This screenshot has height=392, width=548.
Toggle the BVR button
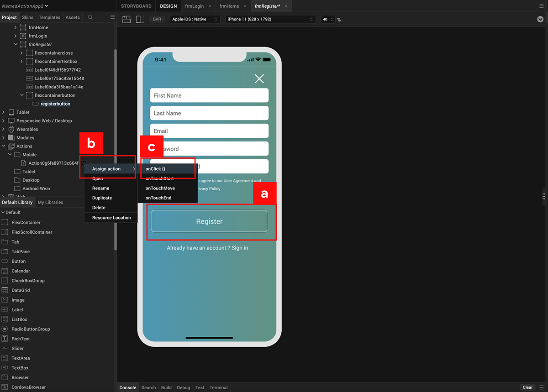(x=157, y=20)
